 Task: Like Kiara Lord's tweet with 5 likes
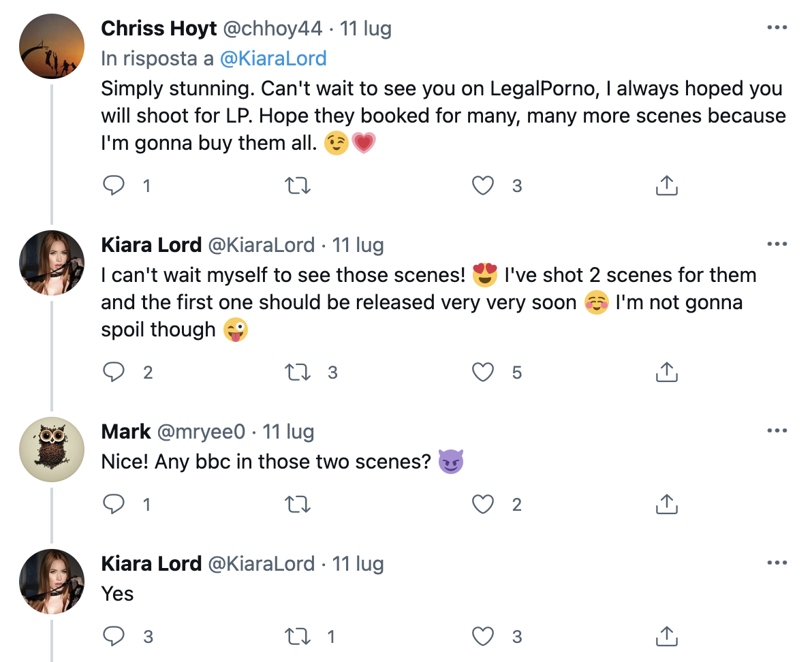point(483,372)
